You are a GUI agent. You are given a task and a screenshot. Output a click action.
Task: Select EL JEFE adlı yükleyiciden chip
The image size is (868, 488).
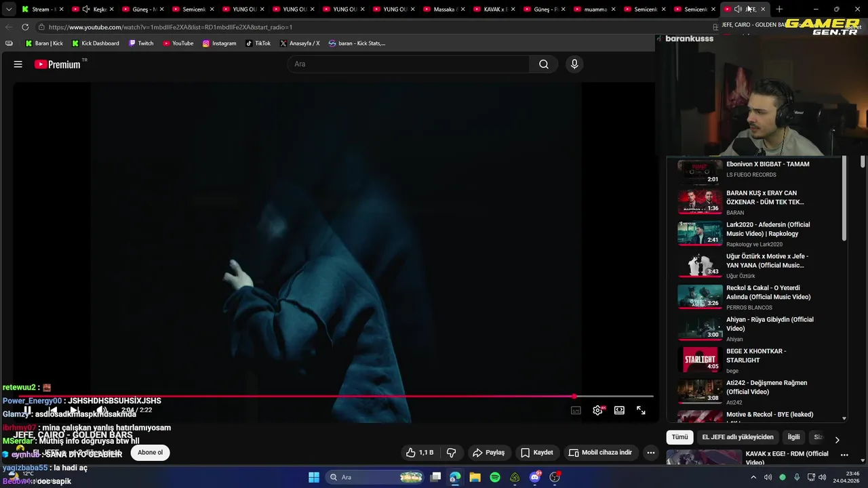click(x=738, y=437)
